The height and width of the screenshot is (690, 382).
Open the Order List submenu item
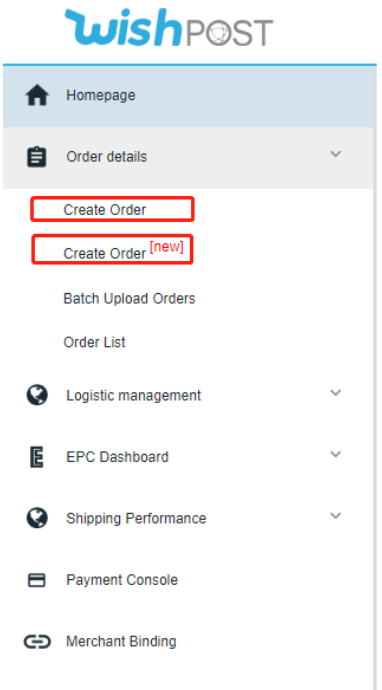(94, 342)
